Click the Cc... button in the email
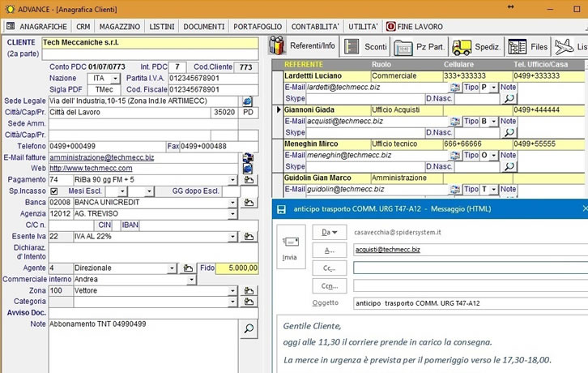 (x=330, y=268)
